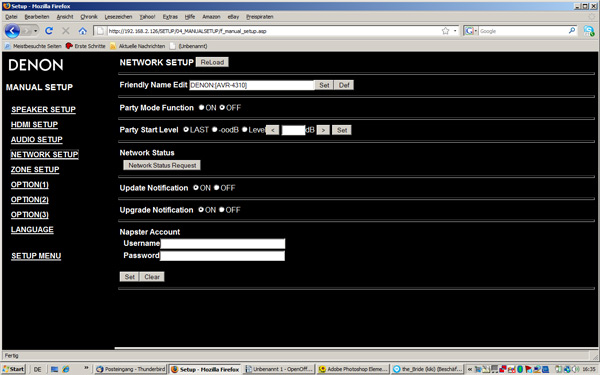The height and width of the screenshot is (375, 600).
Task: Click the stop loading X icon
Action: click(66, 31)
